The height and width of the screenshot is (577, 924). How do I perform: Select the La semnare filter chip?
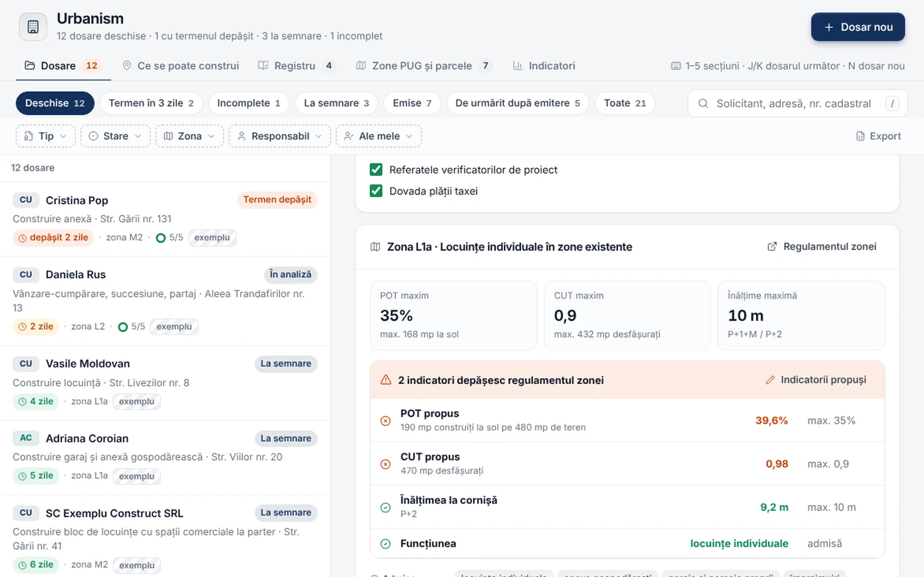[x=336, y=103]
